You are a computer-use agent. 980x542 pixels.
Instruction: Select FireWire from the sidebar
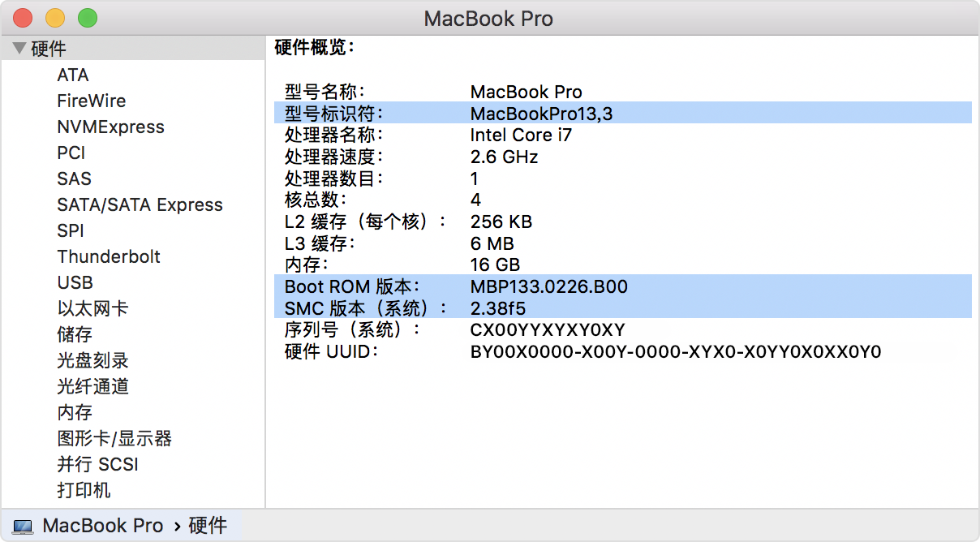(91, 101)
